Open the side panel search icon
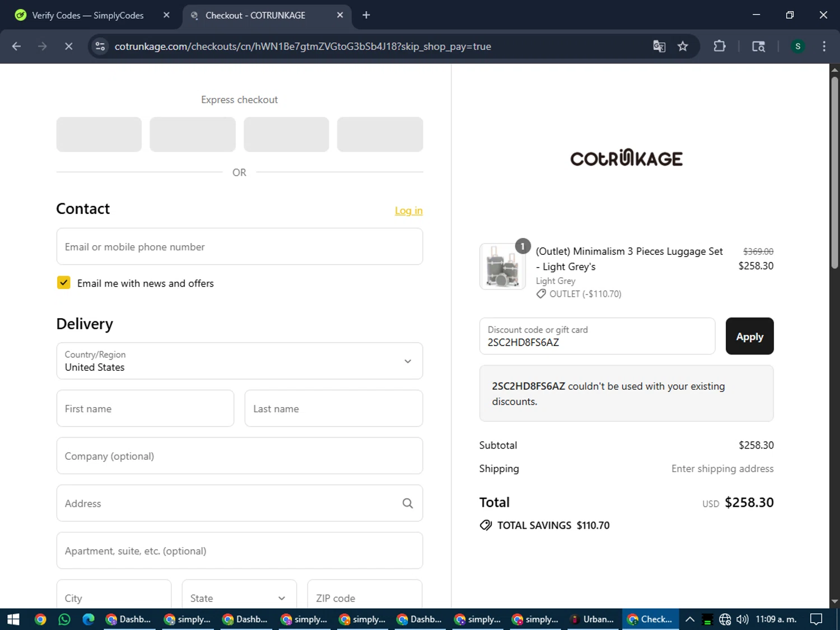Image resolution: width=840 pixels, height=630 pixels. tap(758, 46)
